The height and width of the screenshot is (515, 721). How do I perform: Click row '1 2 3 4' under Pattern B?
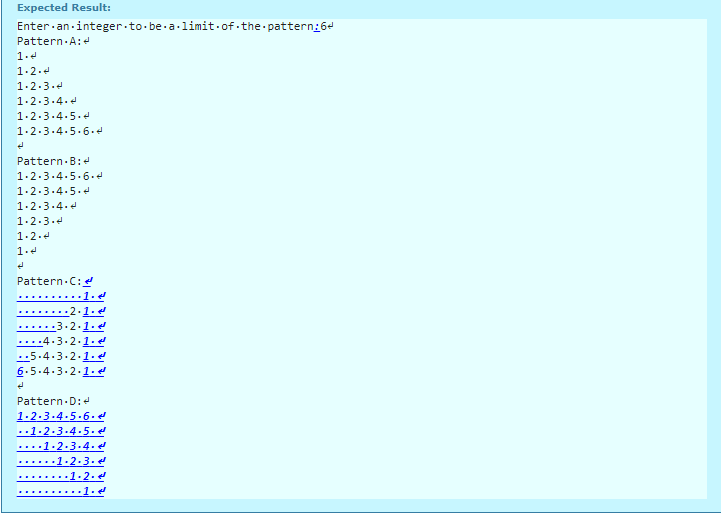click(x=47, y=206)
